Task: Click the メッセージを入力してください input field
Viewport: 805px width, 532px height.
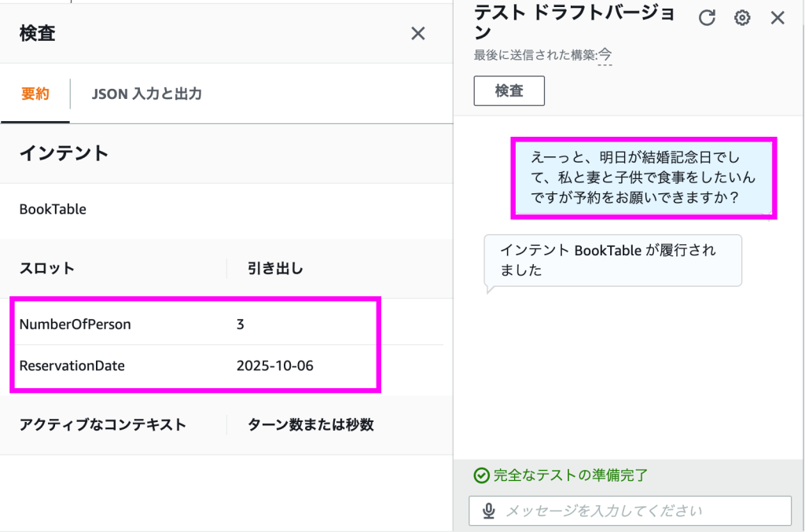Action: 630,511
